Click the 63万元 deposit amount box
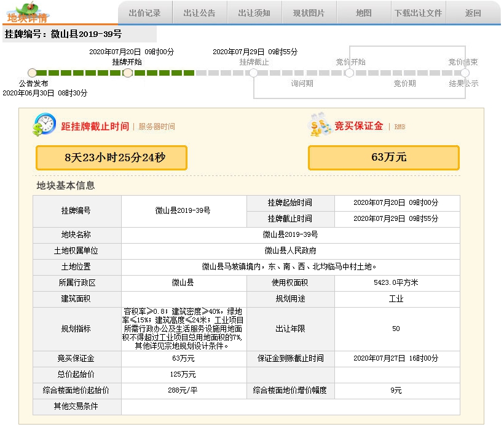This screenshot has width=504, height=427. pos(384,158)
